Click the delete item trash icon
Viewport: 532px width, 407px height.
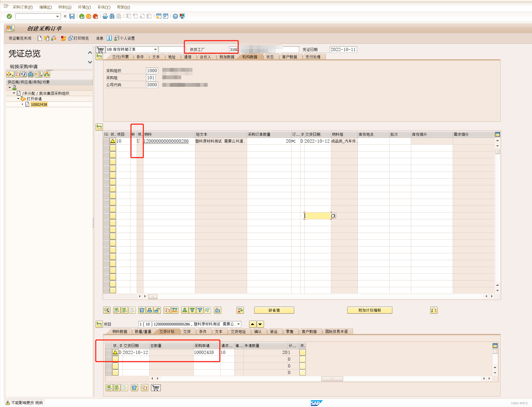click(x=142, y=310)
